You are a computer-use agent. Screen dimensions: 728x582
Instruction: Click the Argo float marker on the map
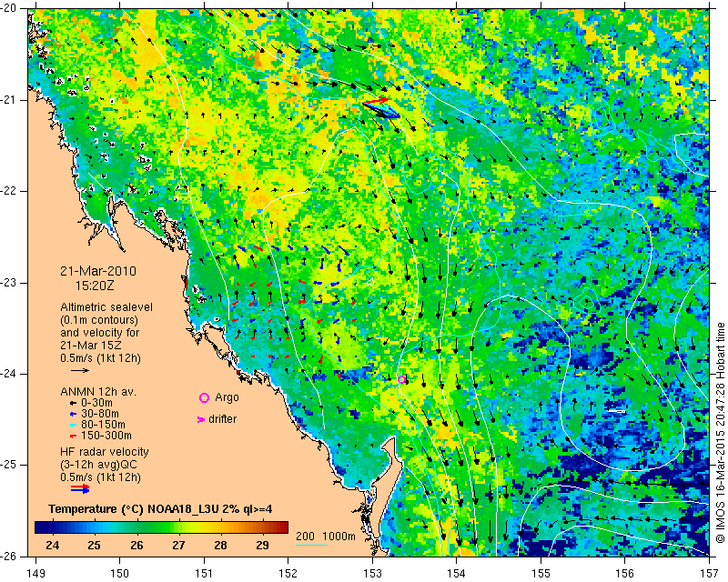401,379
